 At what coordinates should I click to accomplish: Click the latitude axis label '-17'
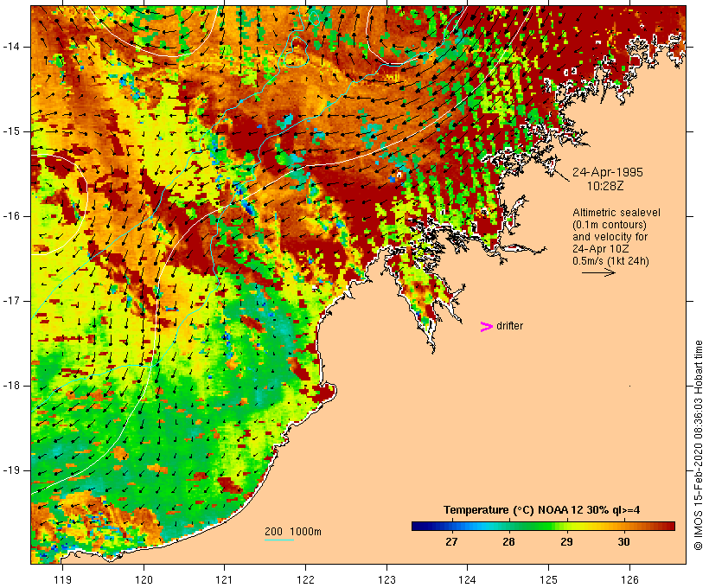(10, 301)
